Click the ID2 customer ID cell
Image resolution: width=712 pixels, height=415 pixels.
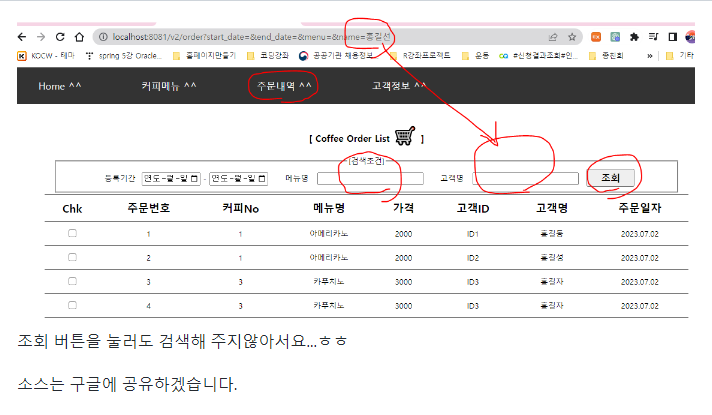click(473, 258)
